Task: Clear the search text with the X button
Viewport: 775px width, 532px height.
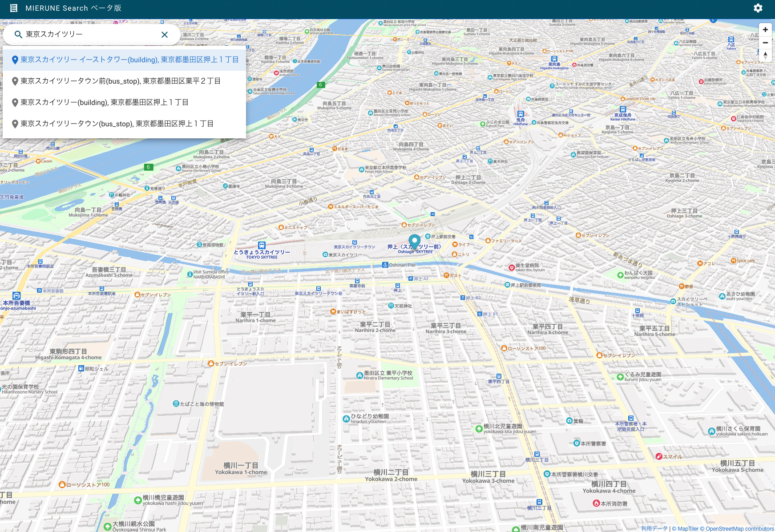Action: (165, 35)
